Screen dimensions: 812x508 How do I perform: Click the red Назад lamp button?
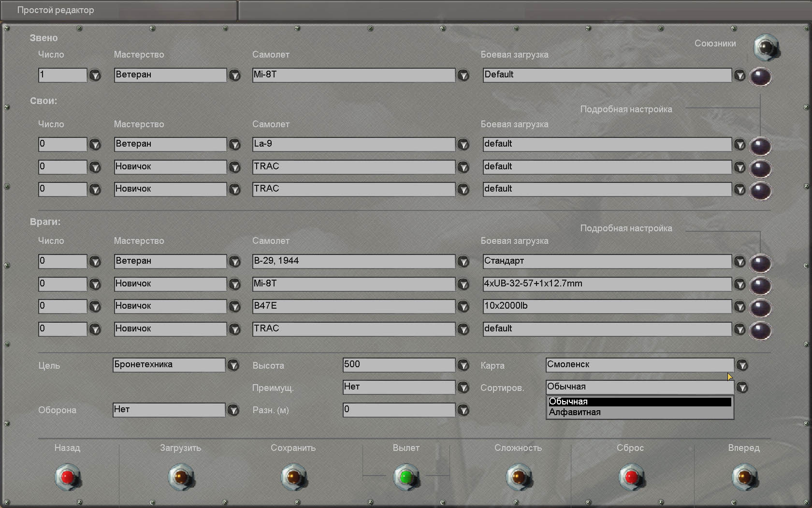(68, 477)
